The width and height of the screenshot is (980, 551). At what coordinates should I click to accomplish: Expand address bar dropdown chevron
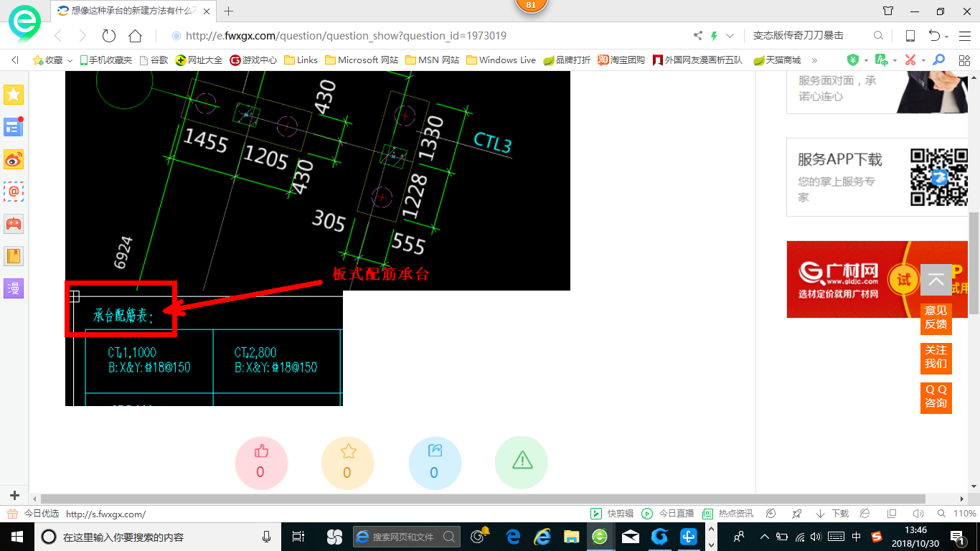730,36
